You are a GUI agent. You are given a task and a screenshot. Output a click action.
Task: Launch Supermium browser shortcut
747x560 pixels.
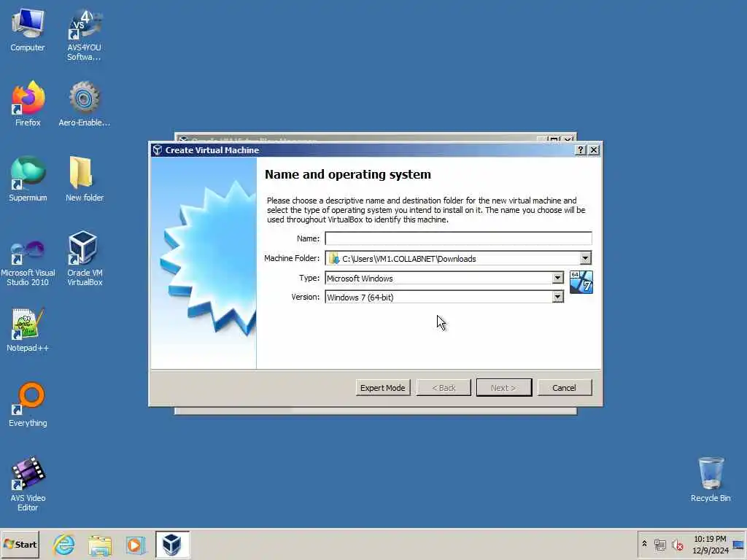[x=28, y=179]
